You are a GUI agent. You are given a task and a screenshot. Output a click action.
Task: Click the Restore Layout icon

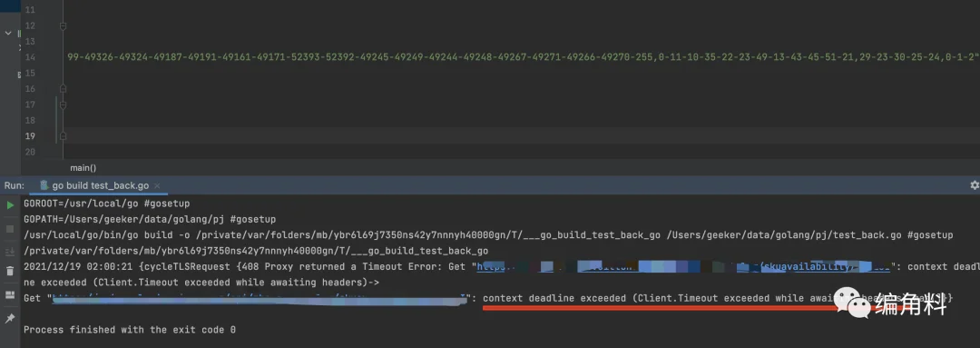pos(10,294)
